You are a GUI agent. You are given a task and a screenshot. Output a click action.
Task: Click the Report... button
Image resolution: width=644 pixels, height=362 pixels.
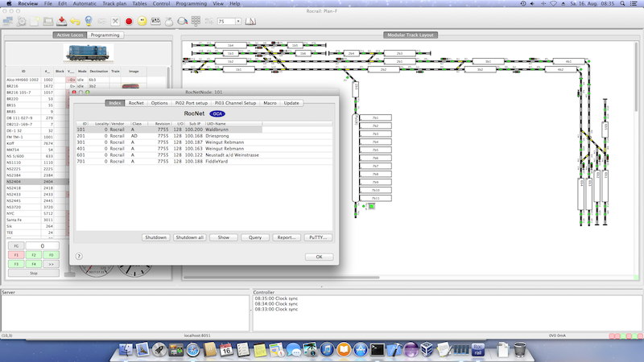point(287,237)
